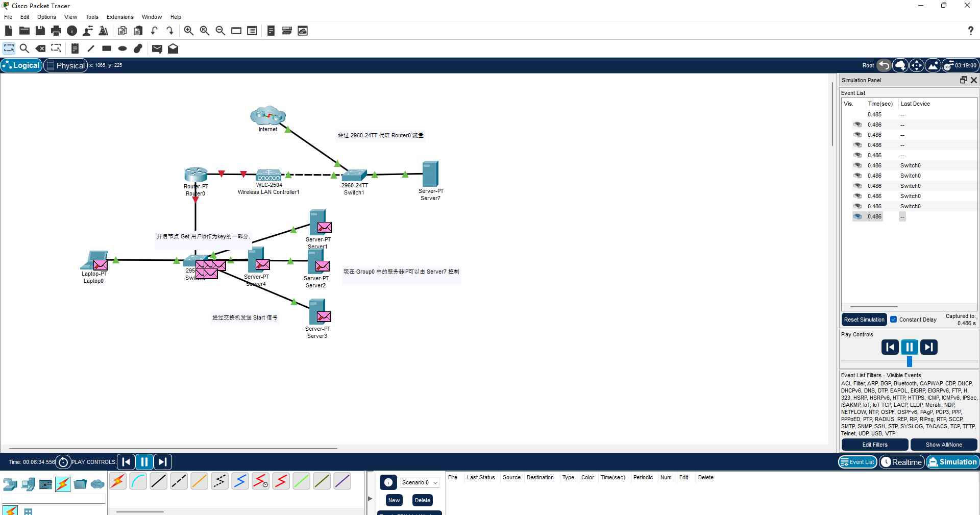The image size is (980, 515).
Task: Click the Redo arrow icon
Action: [x=170, y=31]
